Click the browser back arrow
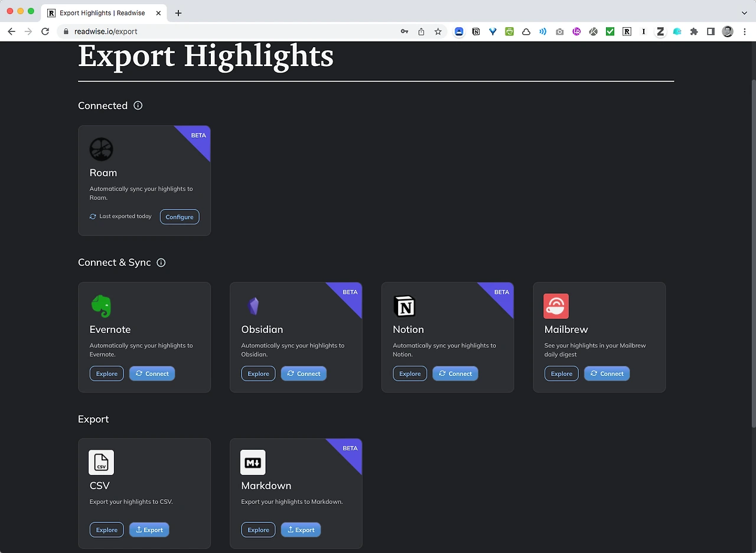Viewport: 756px width, 553px height. 11,31
